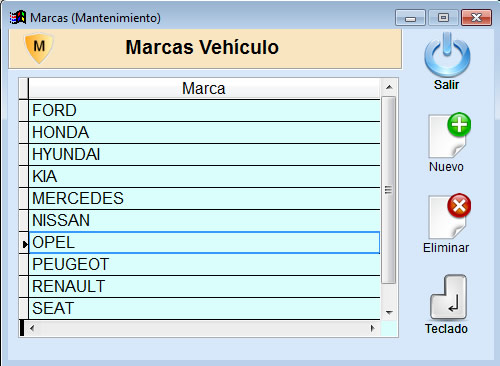Select the FORD row
Image resolution: width=500 pixels, height=366 pixels.
click(x=204, y=110)
